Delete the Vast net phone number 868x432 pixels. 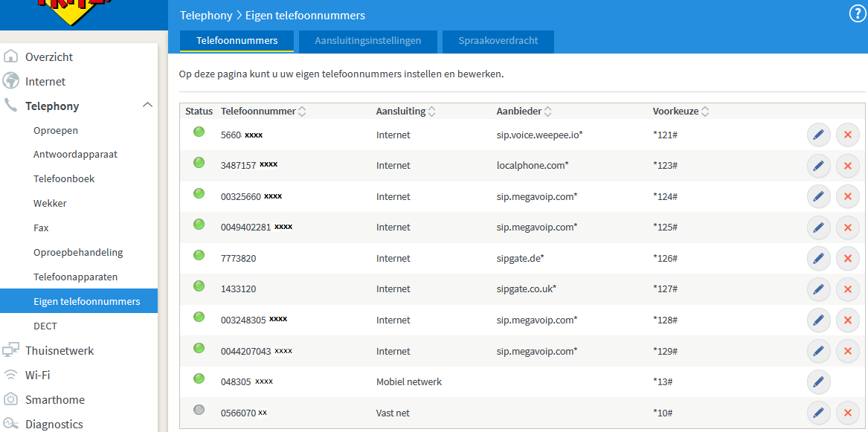click(847, 413)
